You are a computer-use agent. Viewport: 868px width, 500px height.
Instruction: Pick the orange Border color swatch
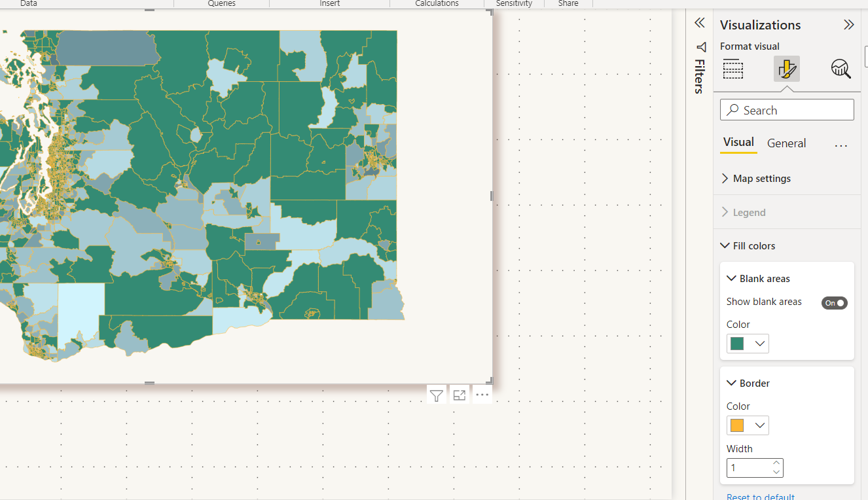click(737, 425)
